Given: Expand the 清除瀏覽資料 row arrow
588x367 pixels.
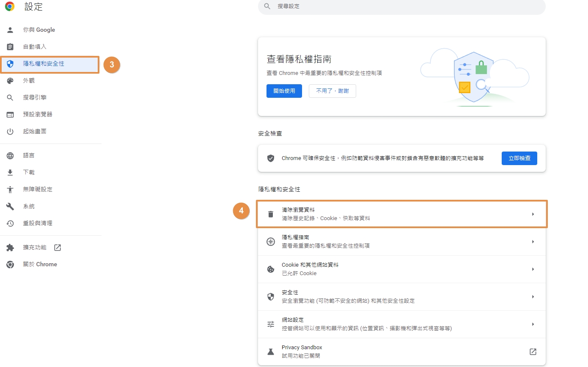Looking at the screenshot, I should [x=533, y=214].
